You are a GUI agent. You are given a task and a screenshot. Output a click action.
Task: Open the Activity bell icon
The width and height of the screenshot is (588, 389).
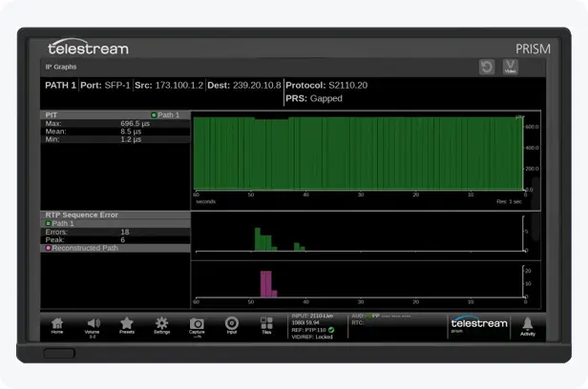point(528,326)
